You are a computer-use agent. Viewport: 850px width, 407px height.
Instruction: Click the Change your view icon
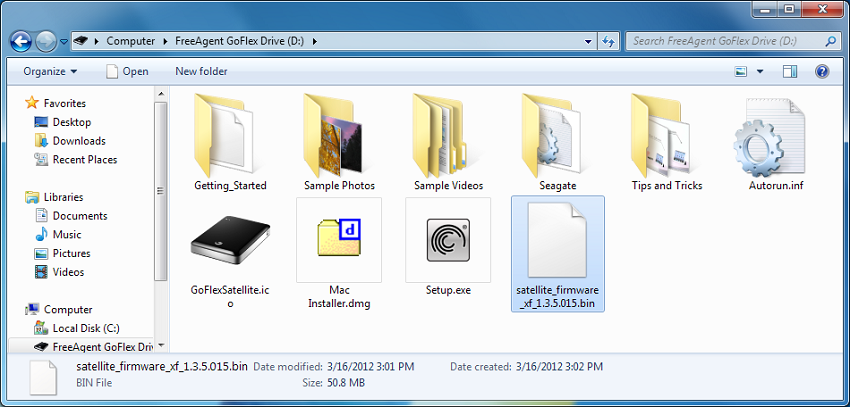pos(740,72)
